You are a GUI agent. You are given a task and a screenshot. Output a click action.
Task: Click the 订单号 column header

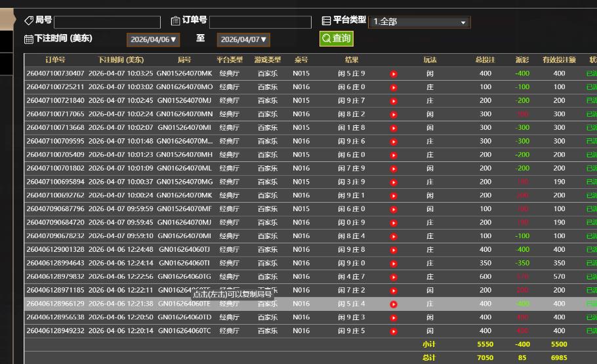point(55,60)
